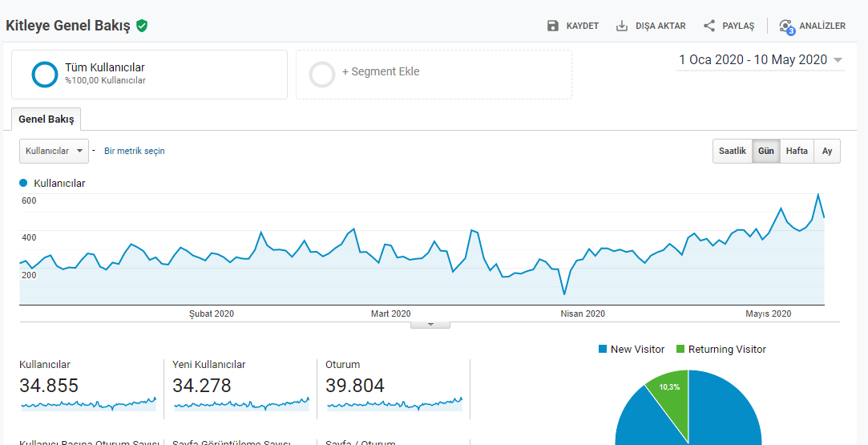Click the green verified shield icon
The image size is (868, 445).
pyautogui.click(x=143, y=26)
